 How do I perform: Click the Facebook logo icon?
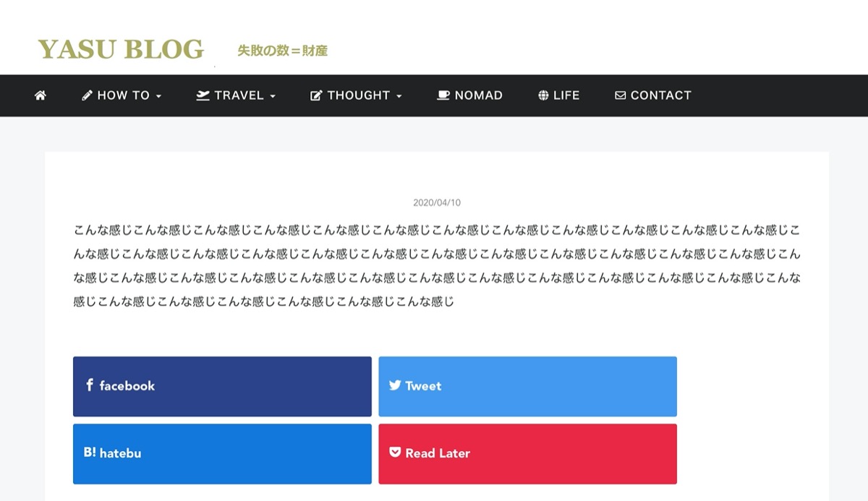[90, 385]
